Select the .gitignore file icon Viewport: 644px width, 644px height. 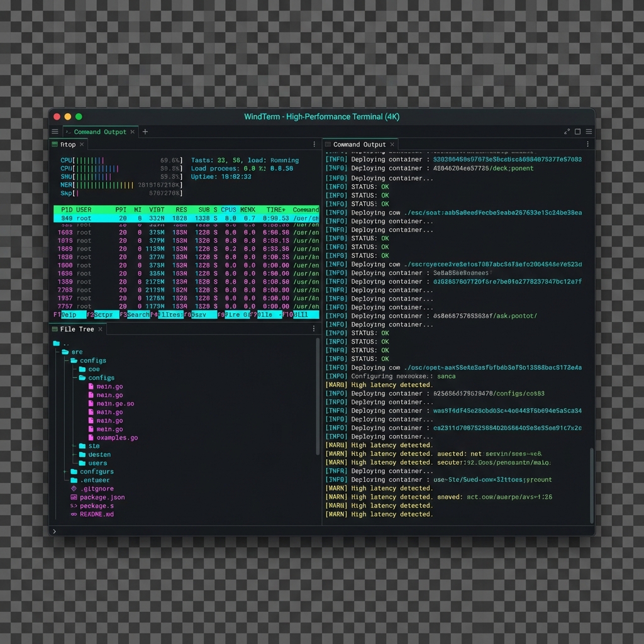click(74, 489)
